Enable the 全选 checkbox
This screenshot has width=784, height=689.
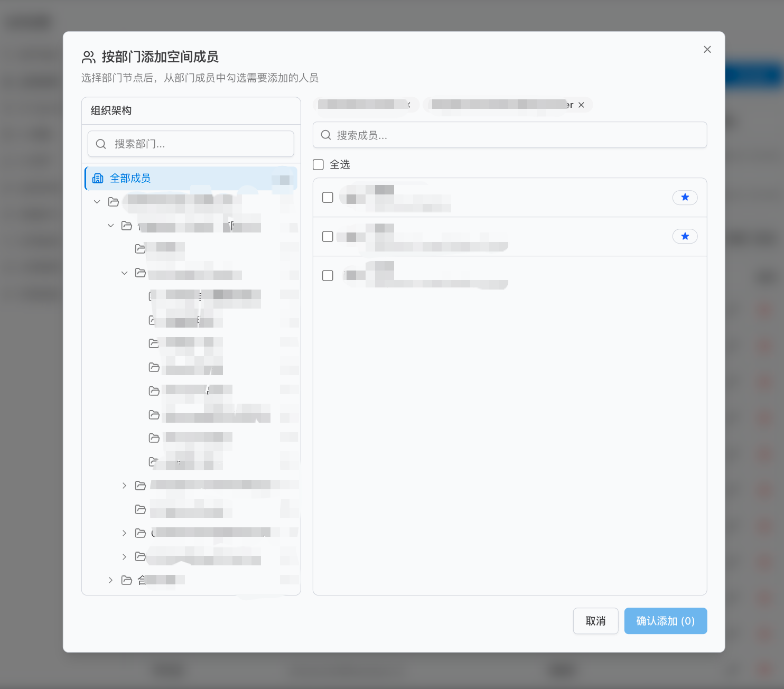click(x=318, y=164)
